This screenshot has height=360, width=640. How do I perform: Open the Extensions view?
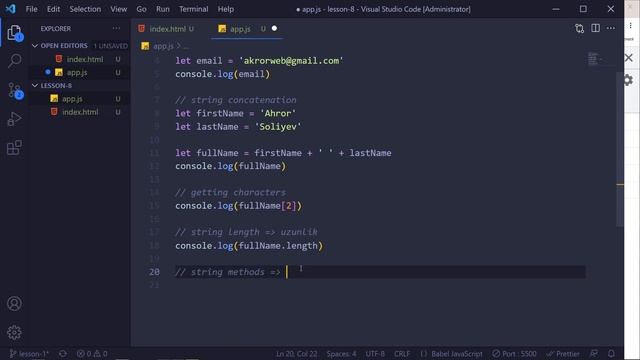pyautogui.click(x=14, y=147)
